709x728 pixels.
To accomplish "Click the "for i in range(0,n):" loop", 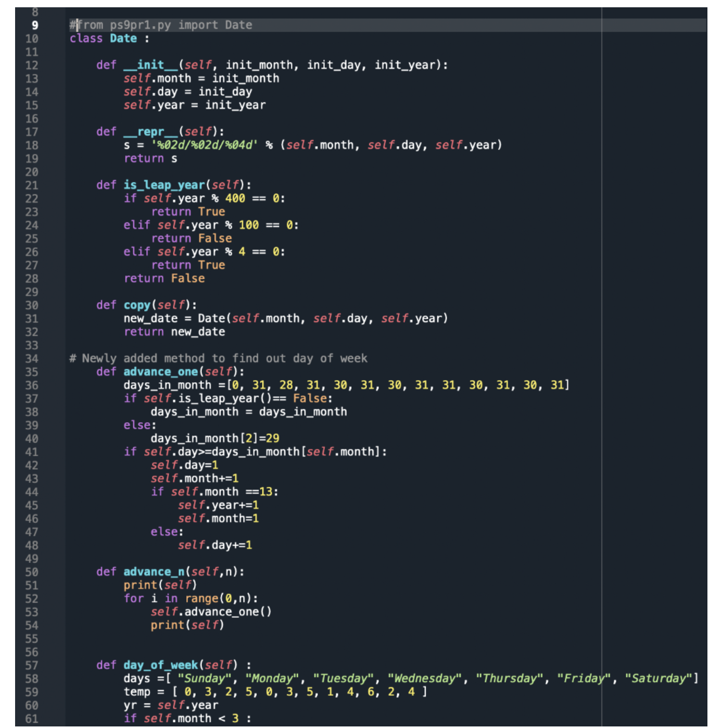I will 191,599.
